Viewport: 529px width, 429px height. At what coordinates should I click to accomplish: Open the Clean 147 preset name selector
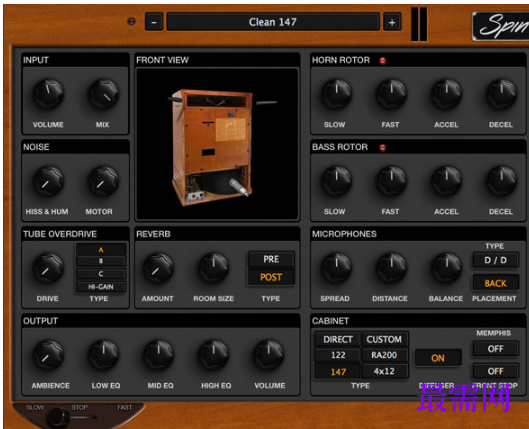pos(273,22)
